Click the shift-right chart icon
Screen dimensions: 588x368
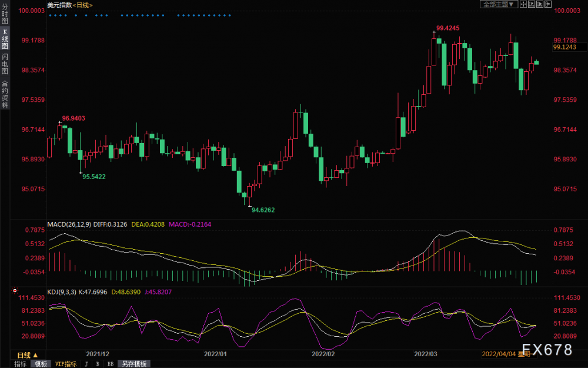(x=548, y=4)
